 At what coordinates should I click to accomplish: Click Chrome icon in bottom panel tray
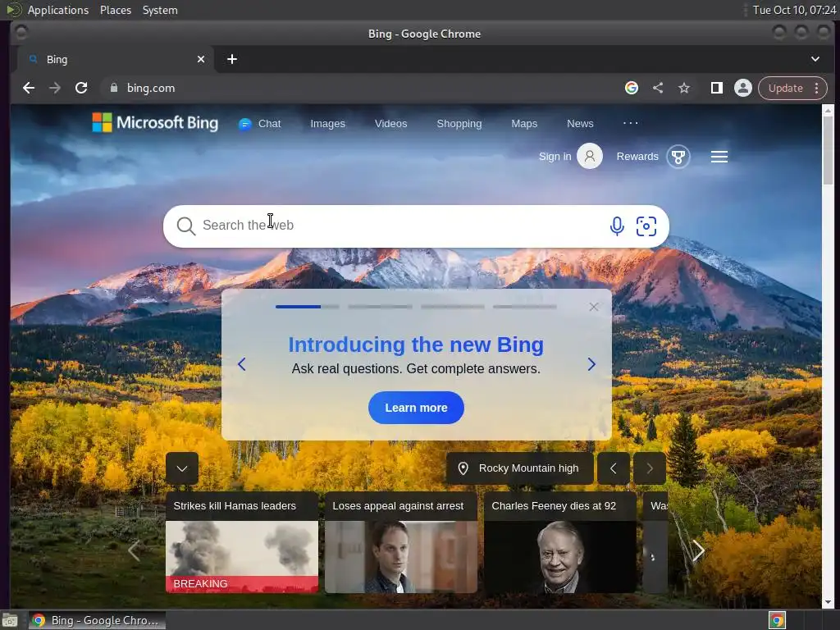coord(777,620)
